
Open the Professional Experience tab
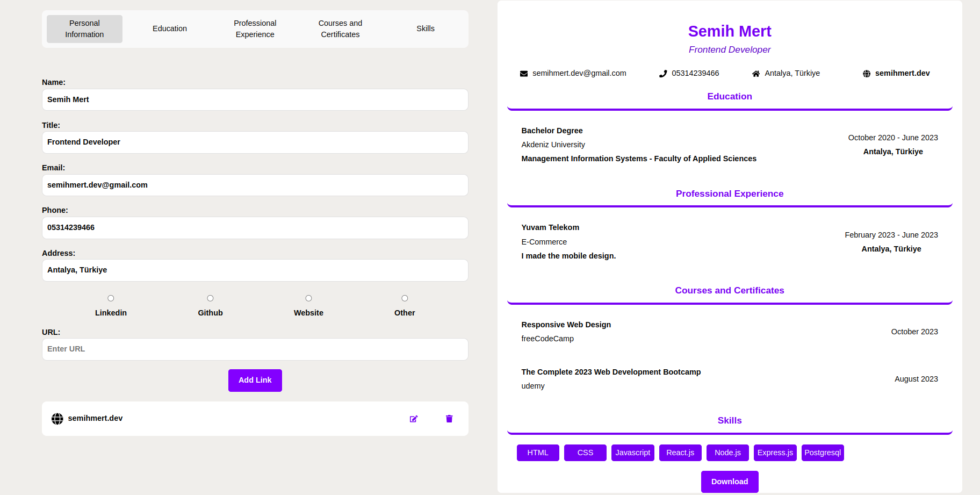tap(255, 28)
